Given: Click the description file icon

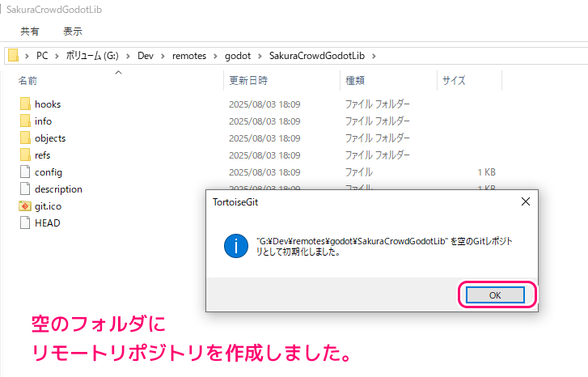Looking at the screenshot, I should coord(24,189).
